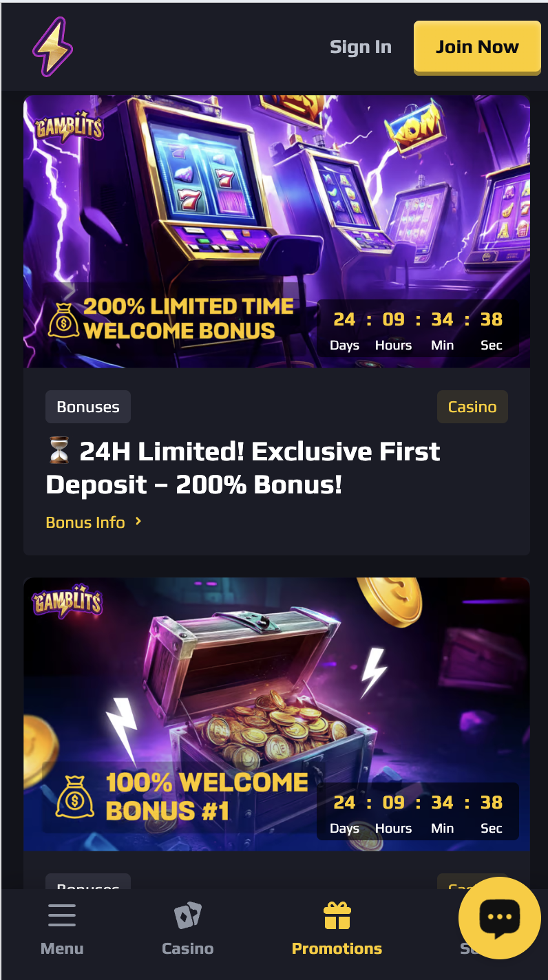
Task: Expand Bonus Info chevron arrow
Action: [138, 522]
